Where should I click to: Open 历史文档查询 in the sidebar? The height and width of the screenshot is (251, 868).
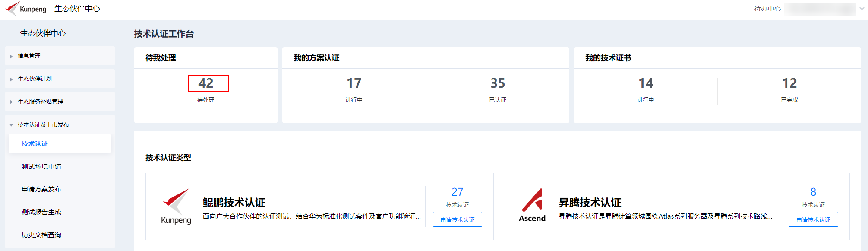click(x=41, y=235)
